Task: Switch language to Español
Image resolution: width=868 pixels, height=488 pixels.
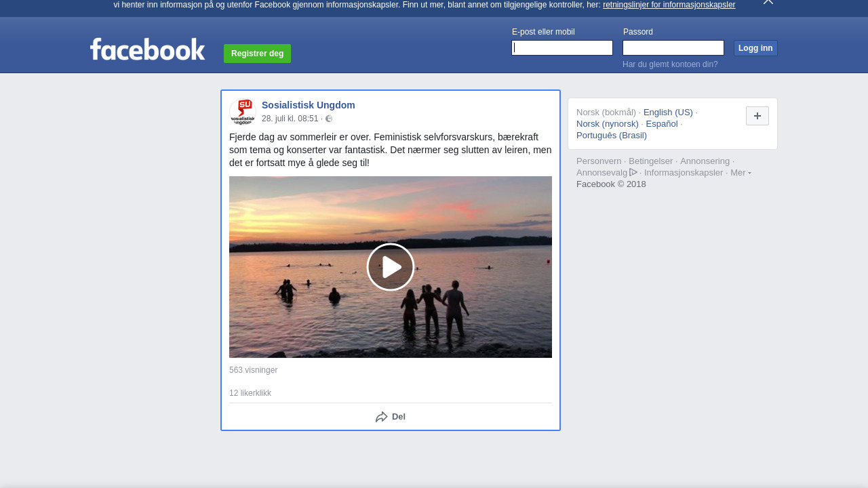Action: click(x=662, y=124)
